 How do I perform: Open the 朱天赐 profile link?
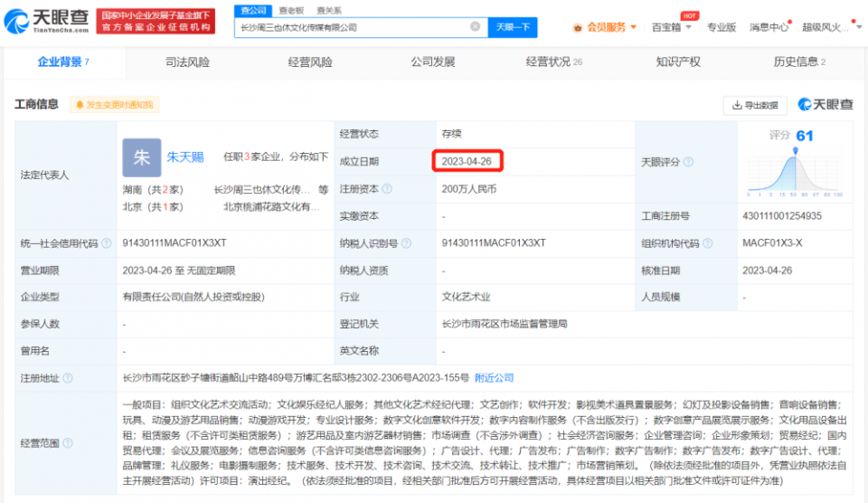click(x=185, y=157)
